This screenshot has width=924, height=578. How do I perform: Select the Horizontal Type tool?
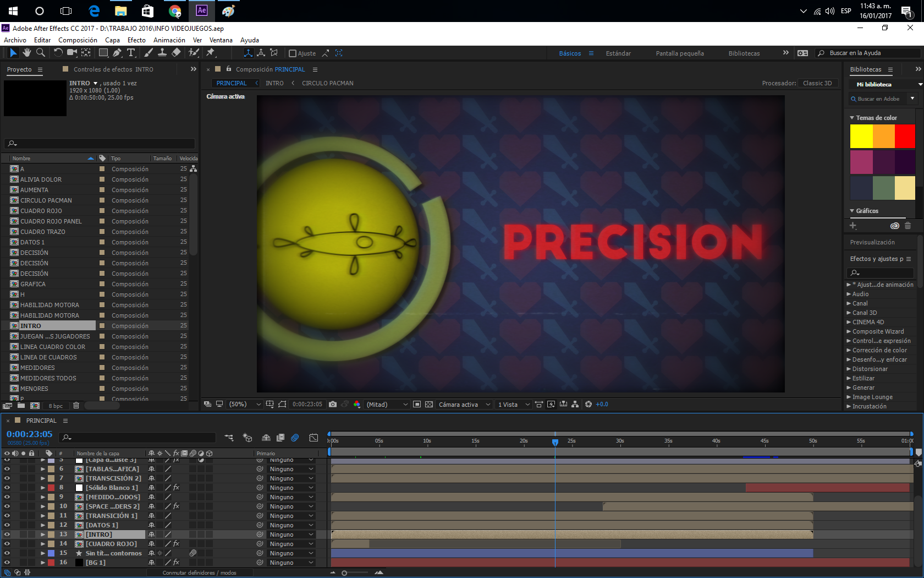(x=131, y=53)
